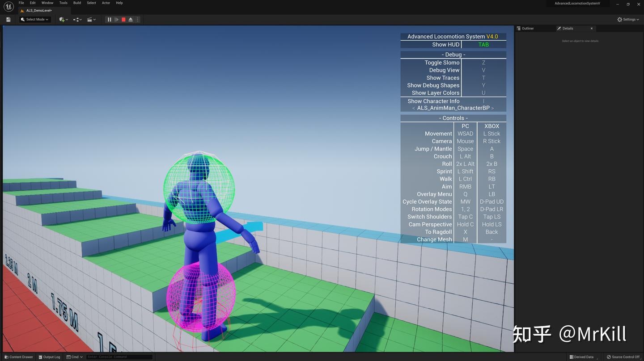Pause the play-in-editor session
Viewport: 644px width, 361px height.
[x=110, y=20]
